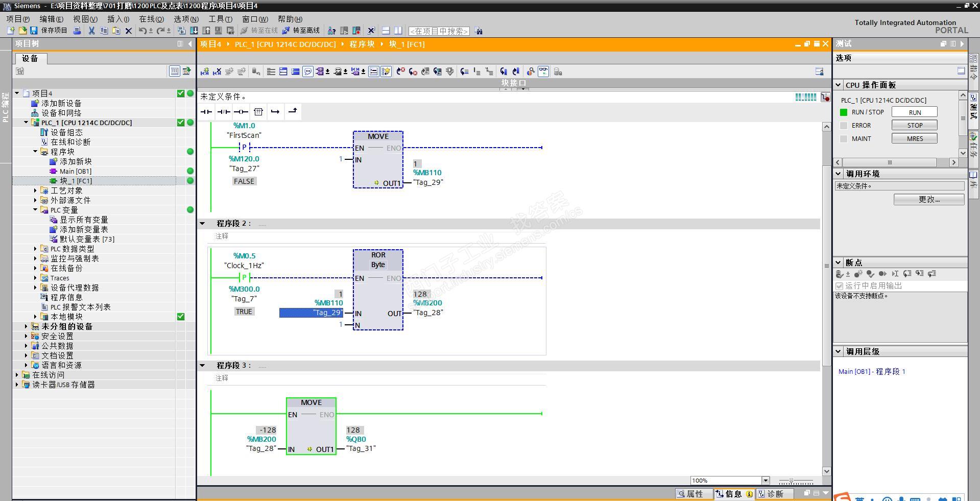Switch to the 诊断 tab
This screenshot has width=980, height=501.
[x=774, y=494]
